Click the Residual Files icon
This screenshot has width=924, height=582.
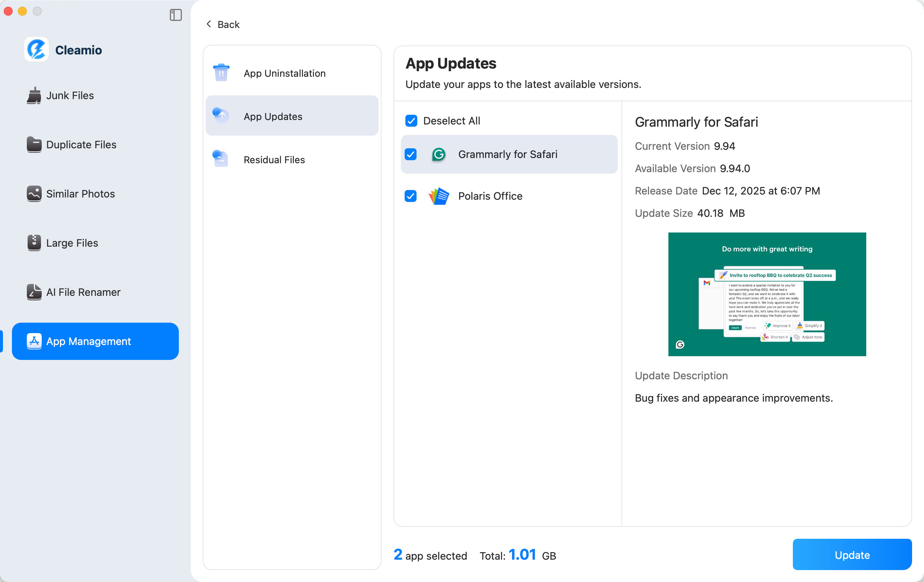221,159
